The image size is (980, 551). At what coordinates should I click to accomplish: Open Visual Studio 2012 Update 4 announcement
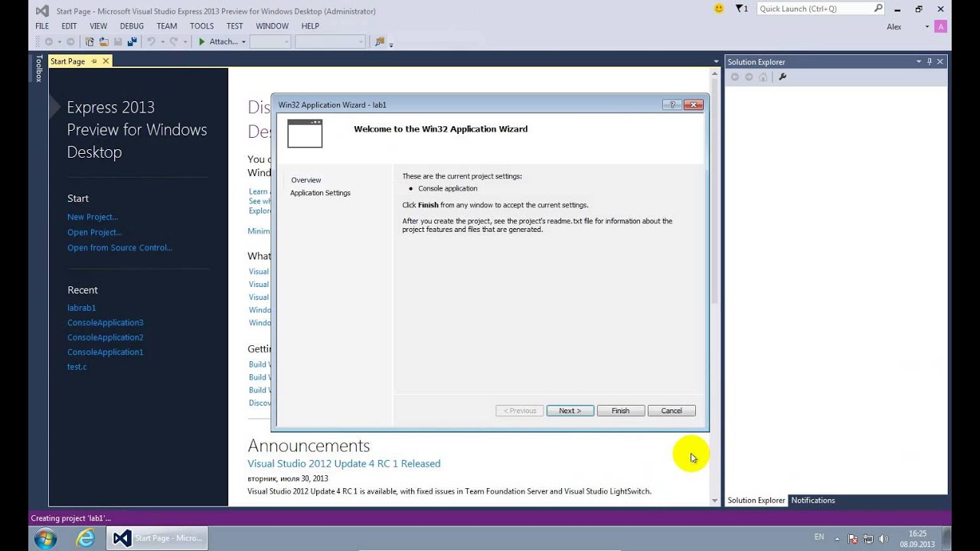(344, 464)
